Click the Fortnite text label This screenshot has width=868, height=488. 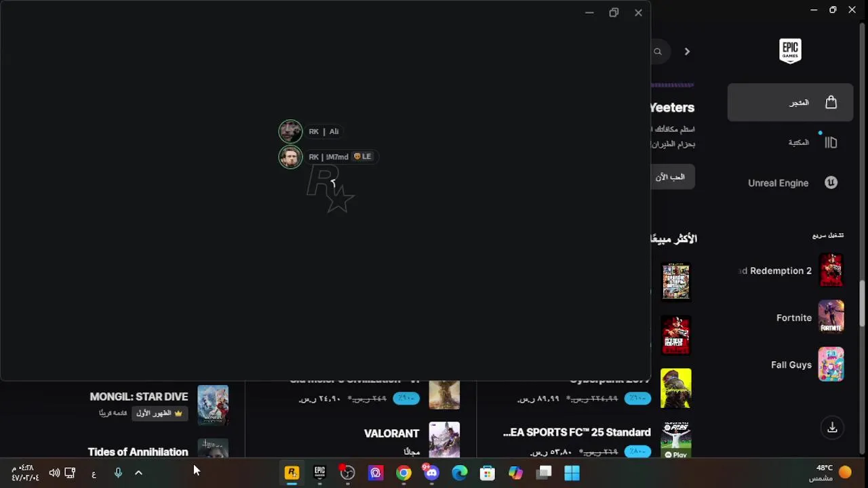794,318
